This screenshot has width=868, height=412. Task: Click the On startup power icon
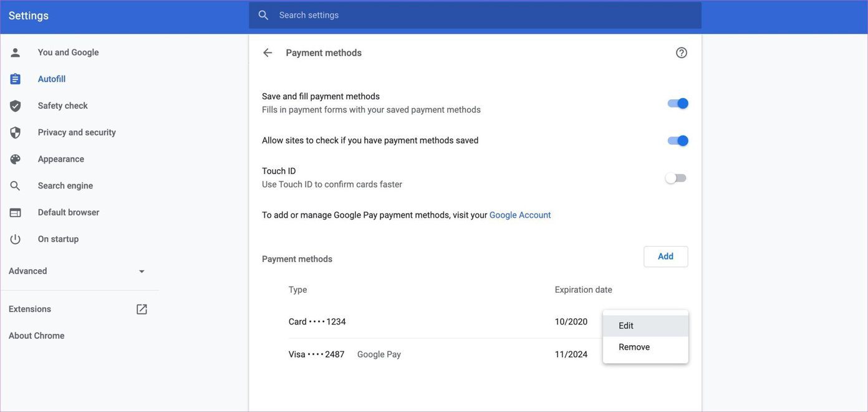(15, 239)
